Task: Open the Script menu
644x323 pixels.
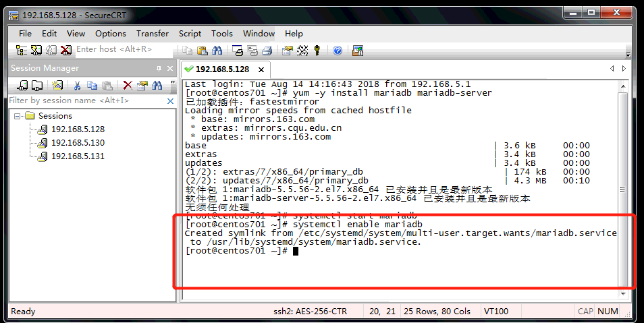Action: click(190, 34)
